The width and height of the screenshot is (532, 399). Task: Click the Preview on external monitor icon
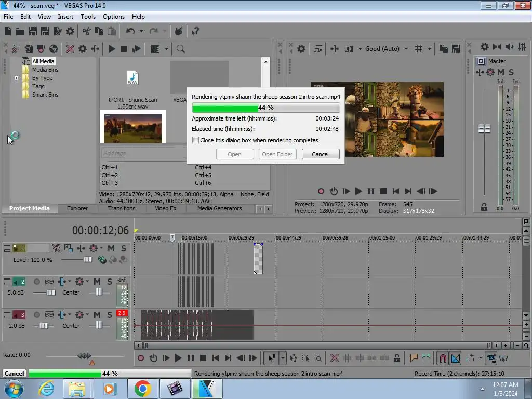coord(318,49)
